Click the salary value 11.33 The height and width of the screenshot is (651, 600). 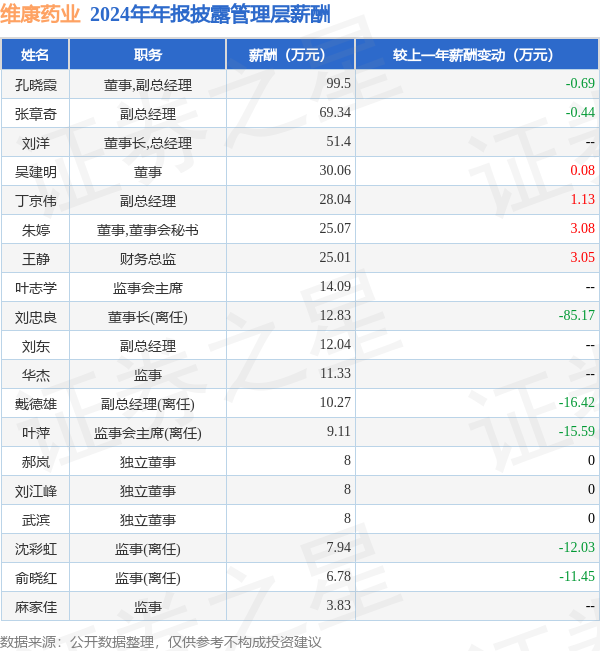click(x=335, y=373)
